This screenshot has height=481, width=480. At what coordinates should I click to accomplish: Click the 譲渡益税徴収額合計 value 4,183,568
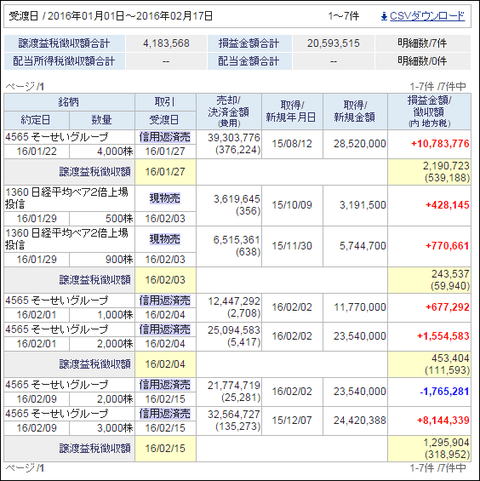pos(166,43)
